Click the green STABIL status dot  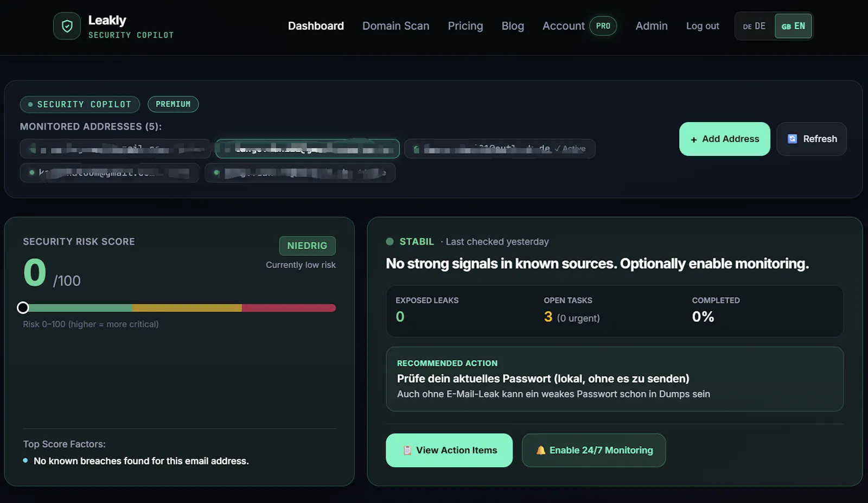tap(390, 242)
